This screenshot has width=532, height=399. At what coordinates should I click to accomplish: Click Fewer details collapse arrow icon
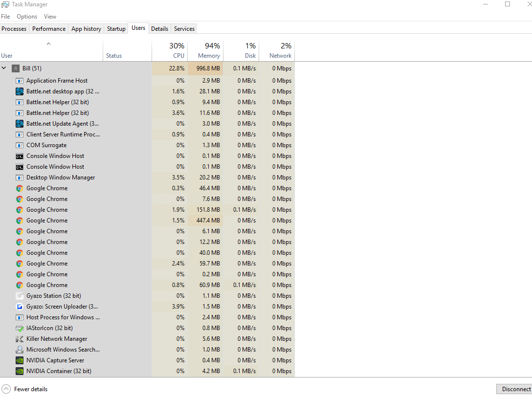(6, 389)
